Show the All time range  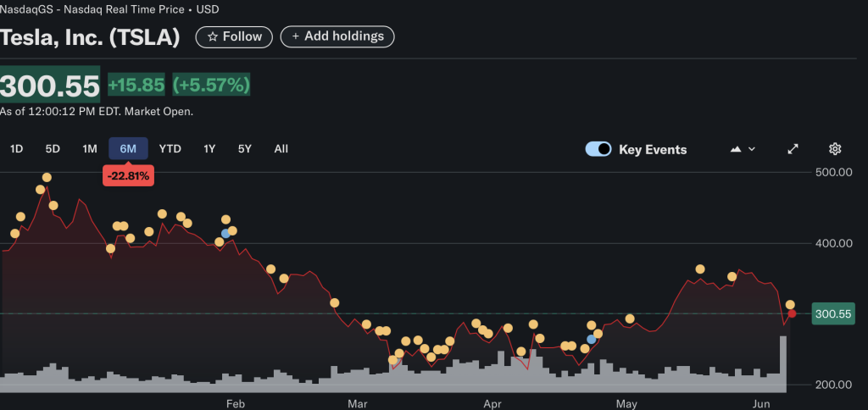pos(281,149)
